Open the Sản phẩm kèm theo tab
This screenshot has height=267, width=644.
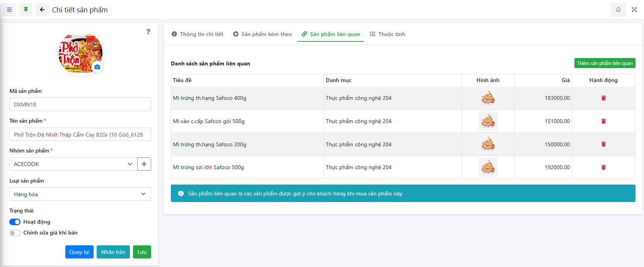(x=262, y=34)
